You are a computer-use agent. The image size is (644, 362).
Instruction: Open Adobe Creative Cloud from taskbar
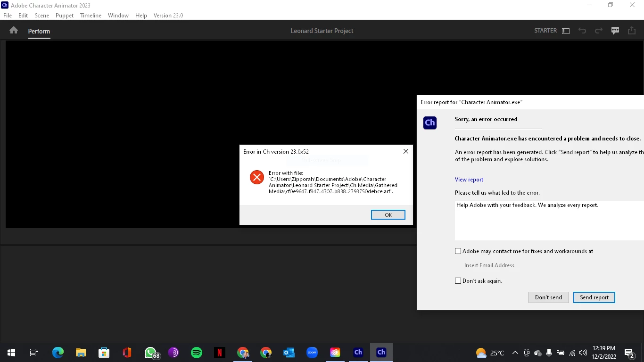point(335,353)
